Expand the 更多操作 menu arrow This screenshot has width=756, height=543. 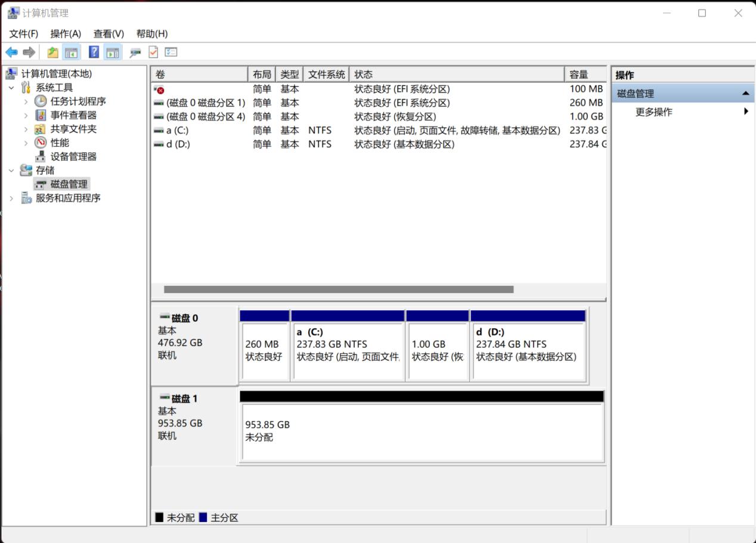(x=747, y=112)
